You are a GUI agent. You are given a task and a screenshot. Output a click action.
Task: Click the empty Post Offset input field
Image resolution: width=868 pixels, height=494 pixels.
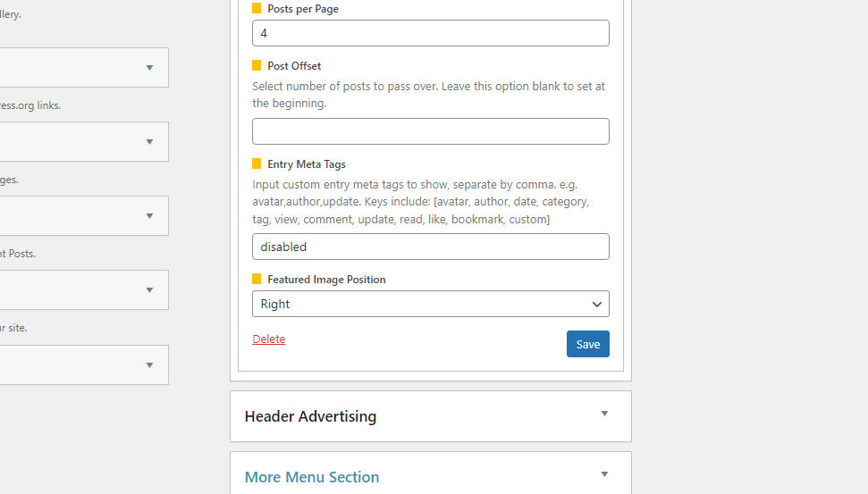point(431,131)
